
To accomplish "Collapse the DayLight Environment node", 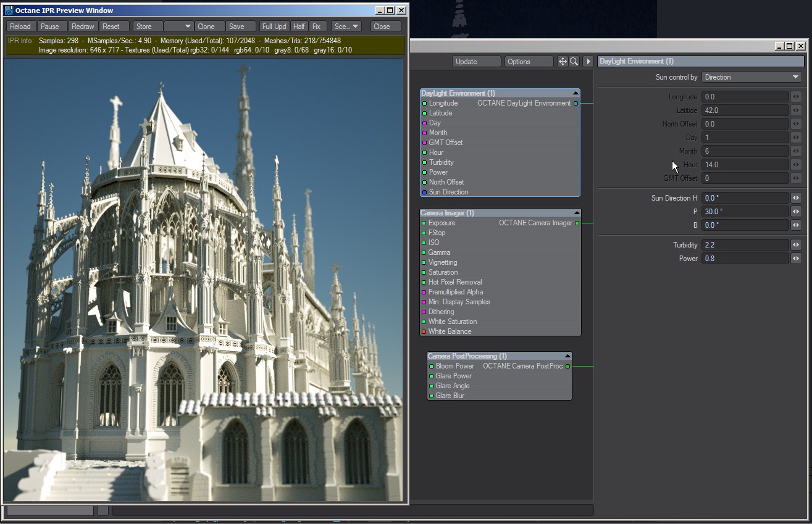I will click(575, 93).
